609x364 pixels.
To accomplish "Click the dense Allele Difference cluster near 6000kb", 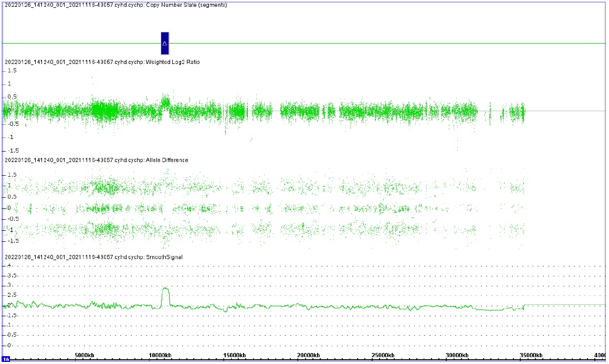I will click(x=105, y=187).
